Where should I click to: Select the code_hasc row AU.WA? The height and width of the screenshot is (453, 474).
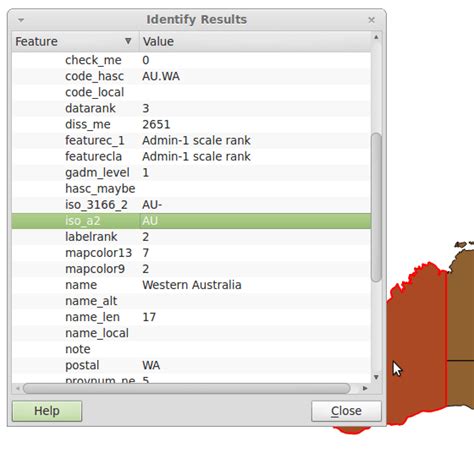pos(191,76)
